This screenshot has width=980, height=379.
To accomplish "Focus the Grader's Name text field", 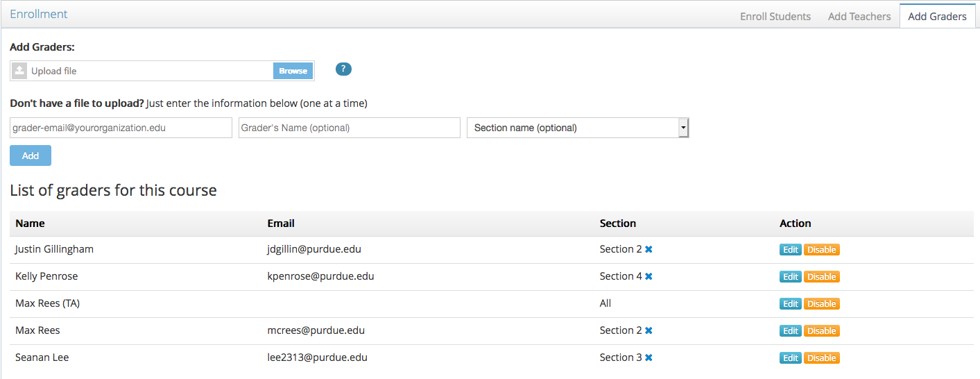I will [349, 128].
